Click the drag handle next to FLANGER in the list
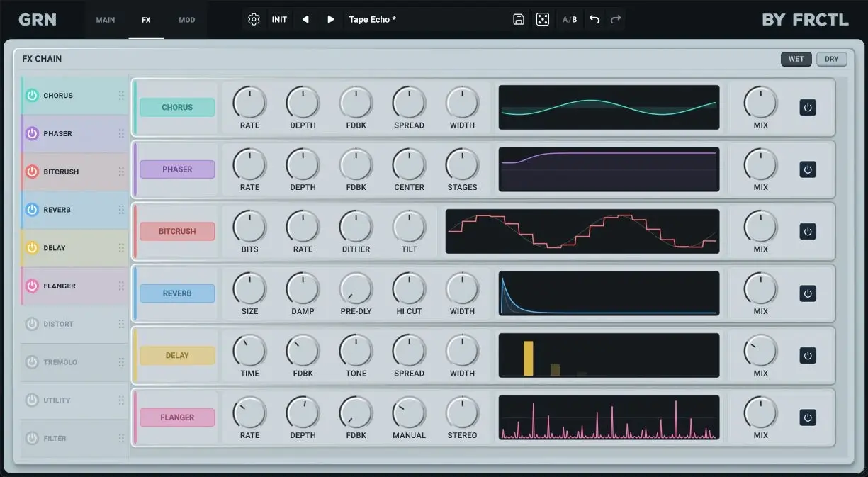The width and height of the screenshot is (868, 477). [121, 286]
